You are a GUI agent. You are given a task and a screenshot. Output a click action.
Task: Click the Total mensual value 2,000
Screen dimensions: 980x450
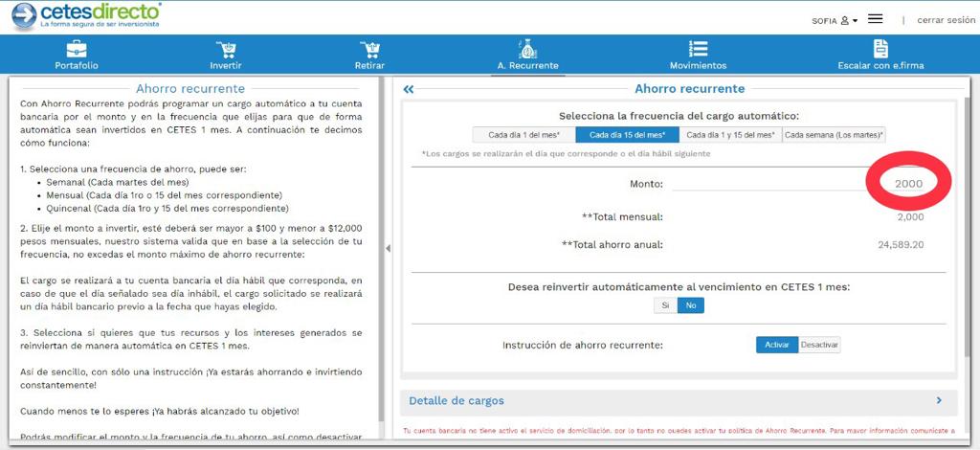click(x=910, y=217)
